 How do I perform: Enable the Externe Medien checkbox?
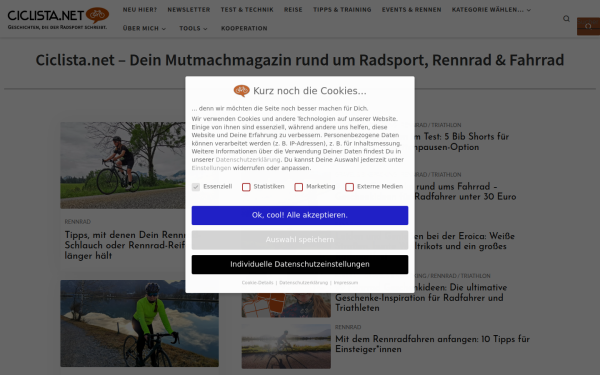[x=349, y=187]
